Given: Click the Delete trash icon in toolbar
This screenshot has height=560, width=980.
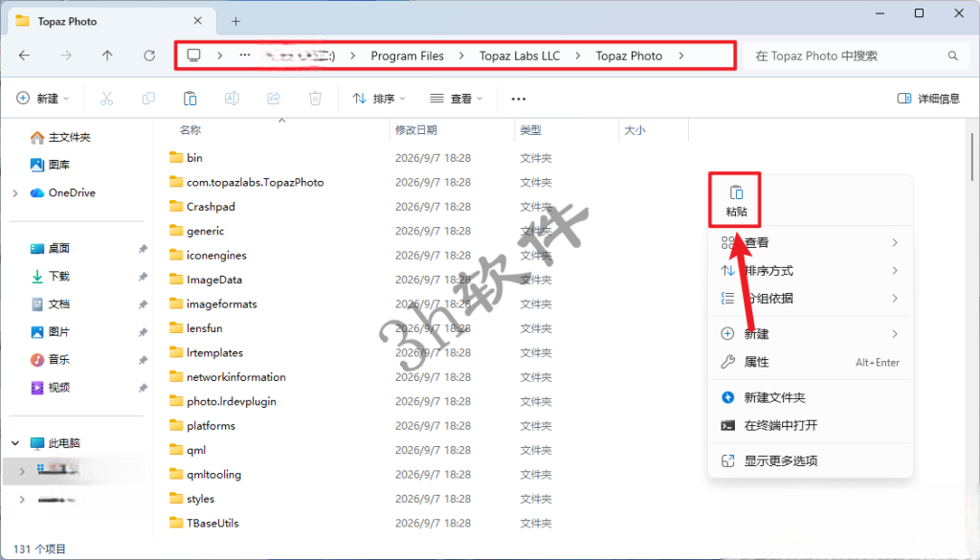Looking at the screenshot, I should 315,99.
